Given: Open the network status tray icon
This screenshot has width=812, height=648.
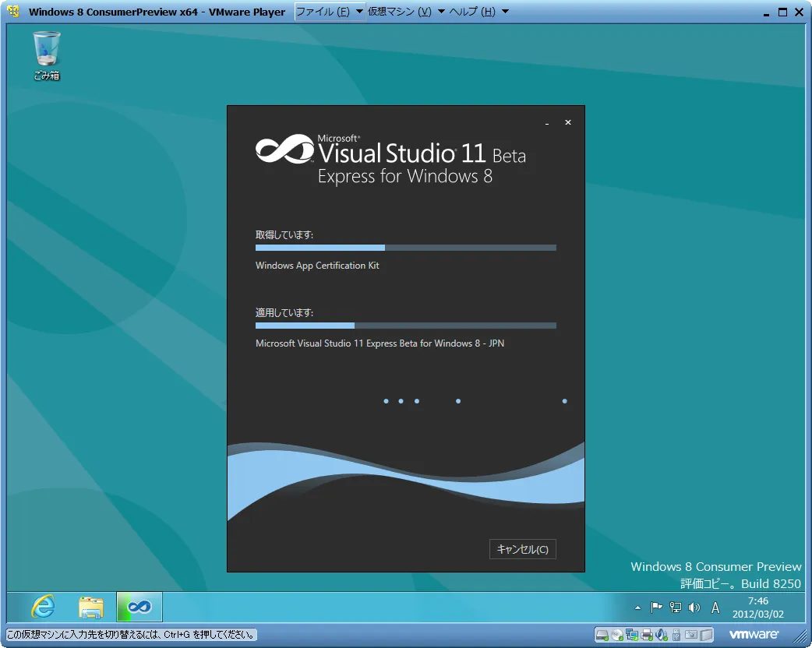Looking at the screenshot, I should click(x=675, y=607).
